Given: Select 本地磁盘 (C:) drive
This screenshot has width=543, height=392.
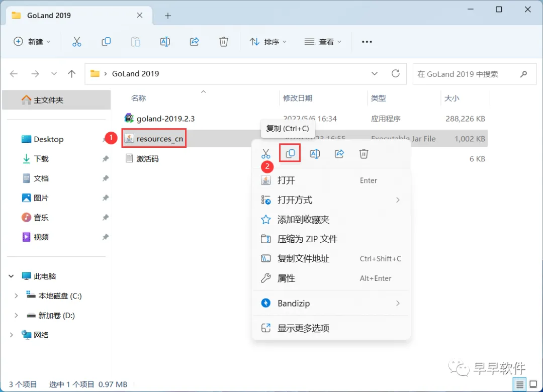Looking at the screenshot, I should click(x=54, y=296).
